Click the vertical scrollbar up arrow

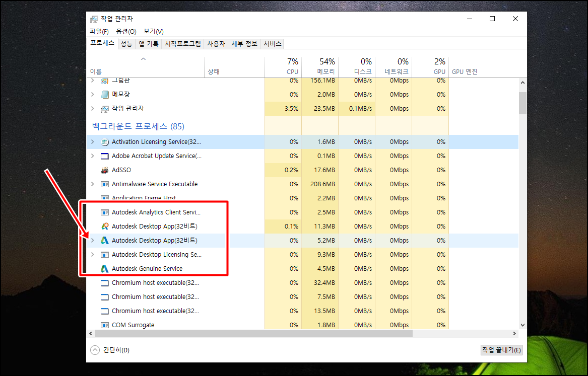522,83
